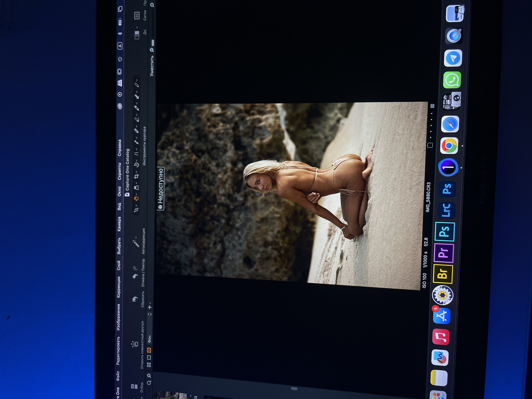Click the Autocorrect magic wand icon
Viewport: 532px width, 399px height.
(136, 243)
